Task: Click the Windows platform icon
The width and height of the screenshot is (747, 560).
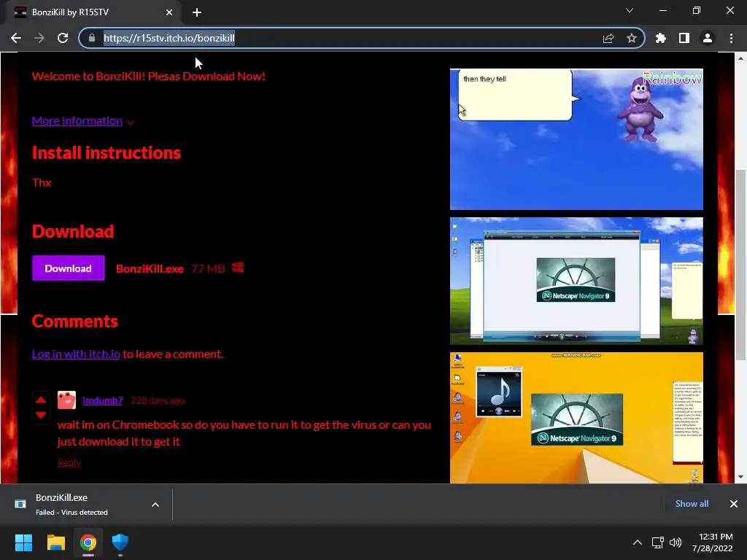Action: pyautogui.click(x=238, y=268)
